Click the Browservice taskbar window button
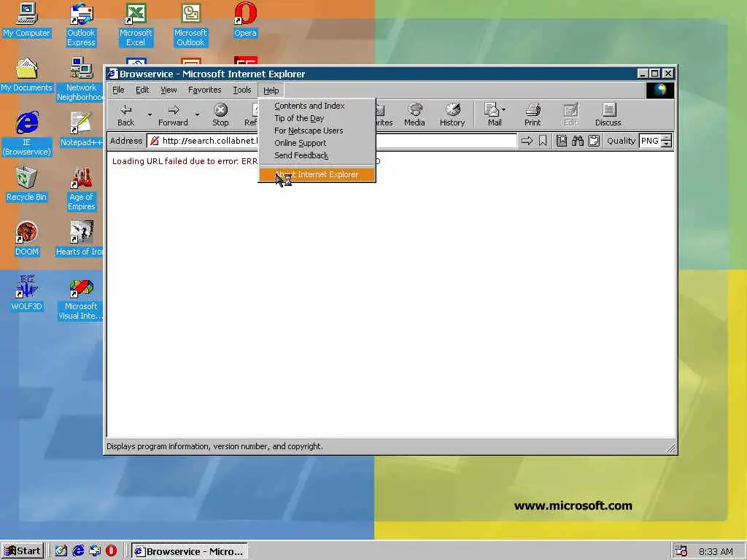Viewport: 747px width, 560px height. pos(190,551)
